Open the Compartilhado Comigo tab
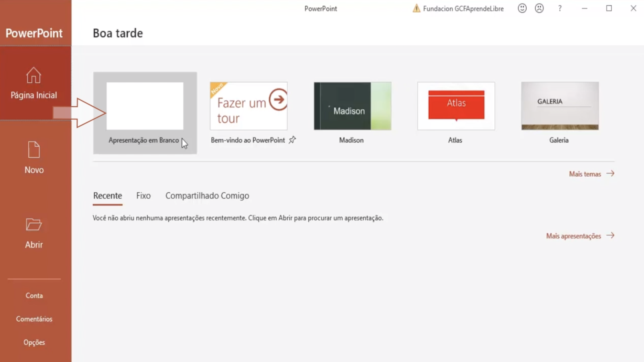This screenshot has width=644, height=362. point(207,196)
